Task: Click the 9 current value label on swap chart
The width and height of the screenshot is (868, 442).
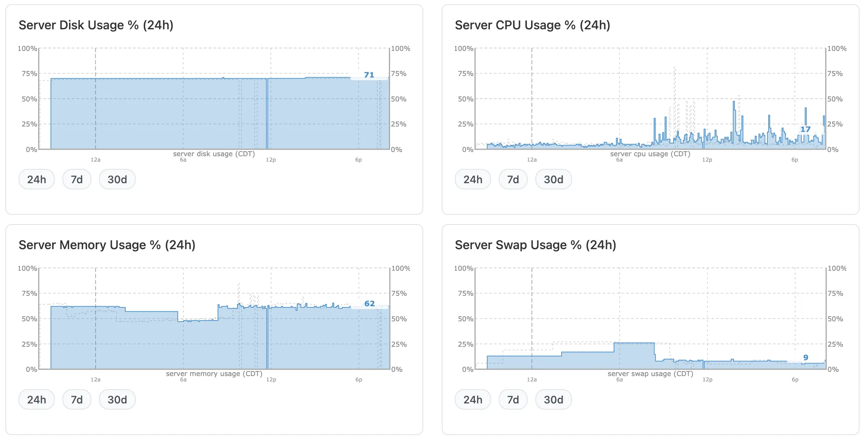Action: point(806,358)
